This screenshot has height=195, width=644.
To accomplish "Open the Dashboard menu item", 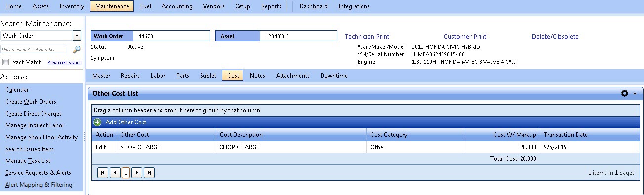I will coord(314,6).
